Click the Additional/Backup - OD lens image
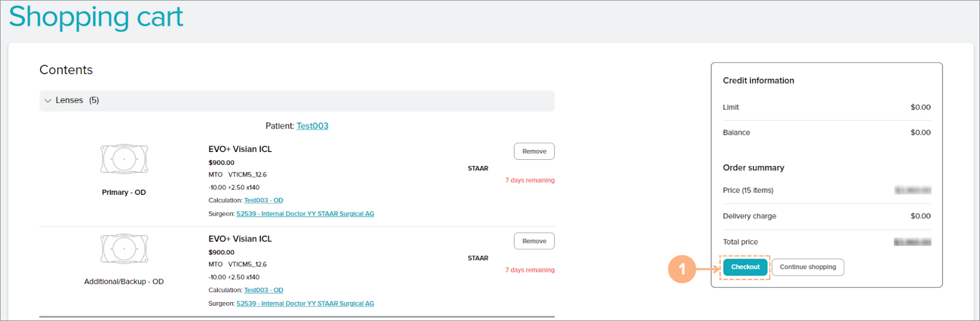Image resolution: width=980 pixels, height=321 pixels. click(x=124, y=249)
